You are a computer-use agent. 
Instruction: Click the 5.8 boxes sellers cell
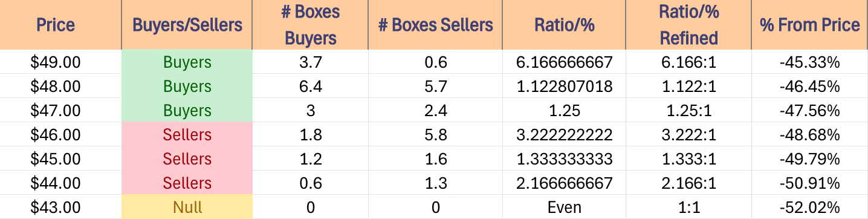pos(435,135)
